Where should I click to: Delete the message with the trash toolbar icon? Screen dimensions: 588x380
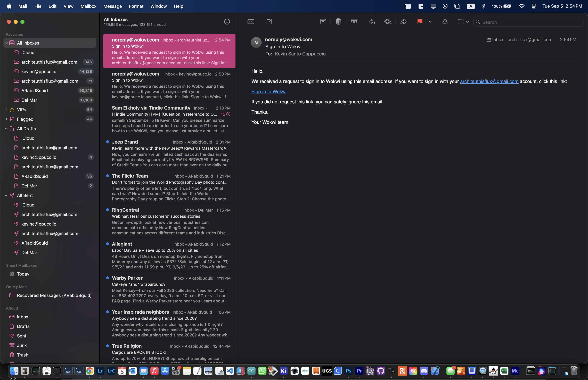(x=338, y=22)
